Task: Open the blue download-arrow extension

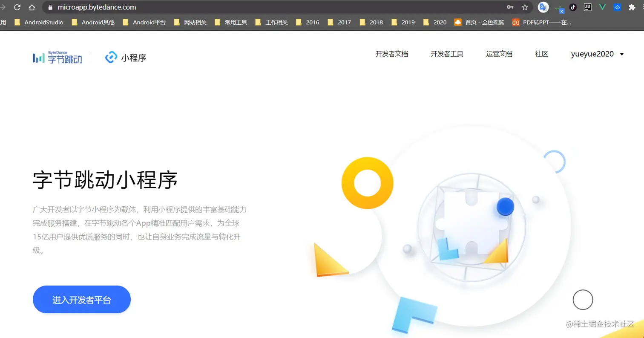Action: coord(617,7)
